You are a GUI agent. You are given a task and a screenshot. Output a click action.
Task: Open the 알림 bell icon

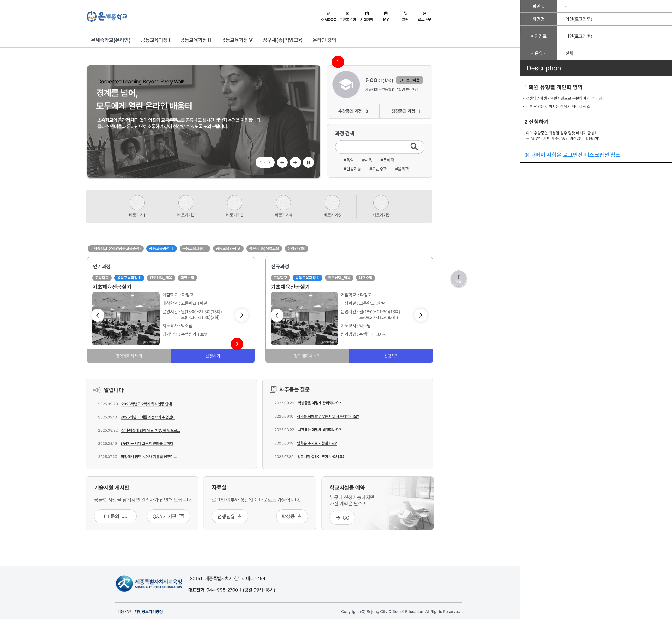[x=405, y=13]
